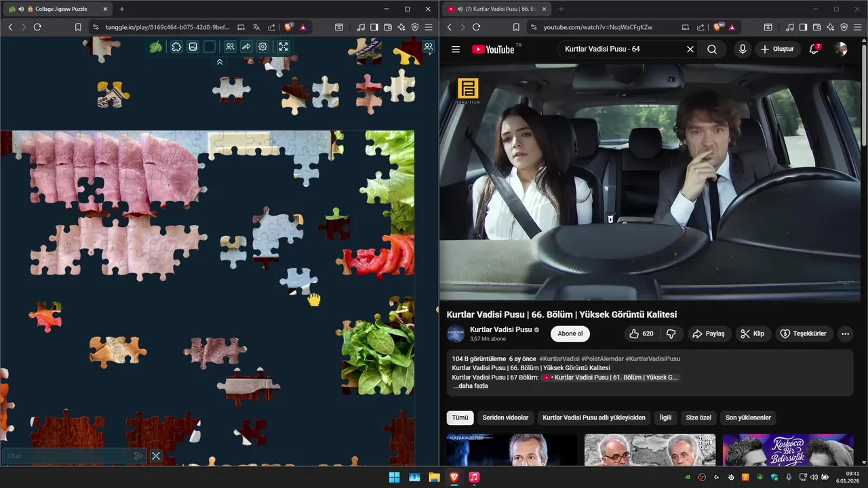The height and width of the screenshot is (488, 868).
Task: Reload the tanggle.io page
Action: [x=37, y=27]
